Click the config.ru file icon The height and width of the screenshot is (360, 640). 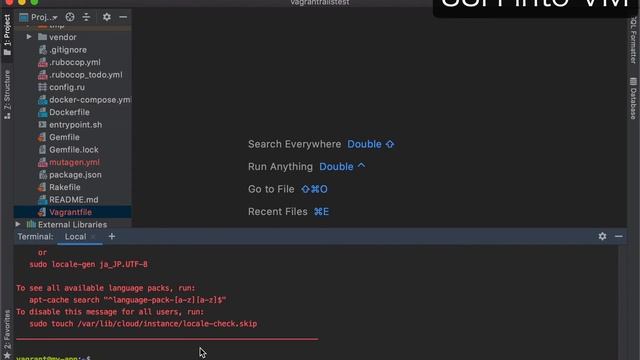pos(42,87)
